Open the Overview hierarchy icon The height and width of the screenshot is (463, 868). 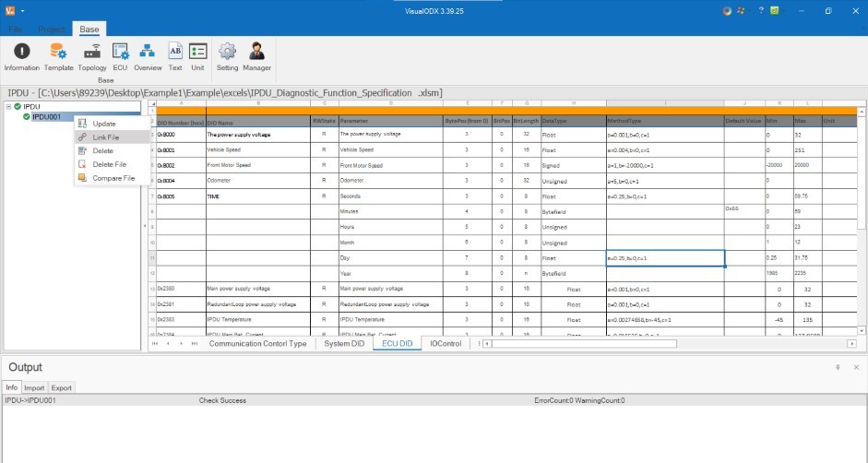148,57
